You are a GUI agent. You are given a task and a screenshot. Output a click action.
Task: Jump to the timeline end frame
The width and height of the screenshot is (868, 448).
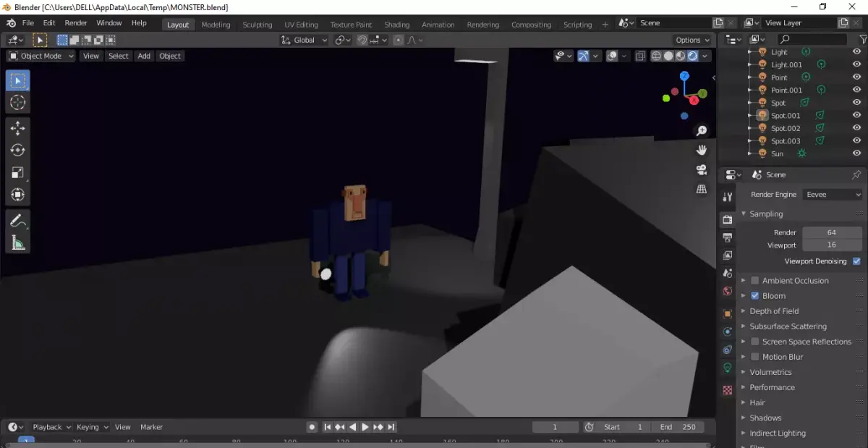click(x=391, y=427)
